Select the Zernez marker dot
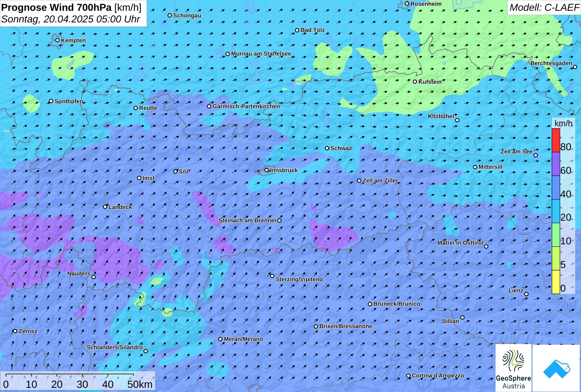Image resolution: width=581 pixels, height=392 pixels. pyautogui.click(x=15, y=331)
